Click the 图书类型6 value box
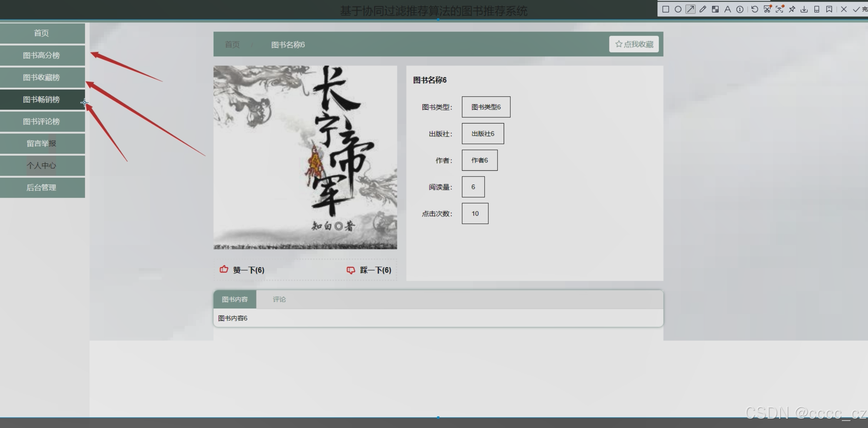 [486, 107]
